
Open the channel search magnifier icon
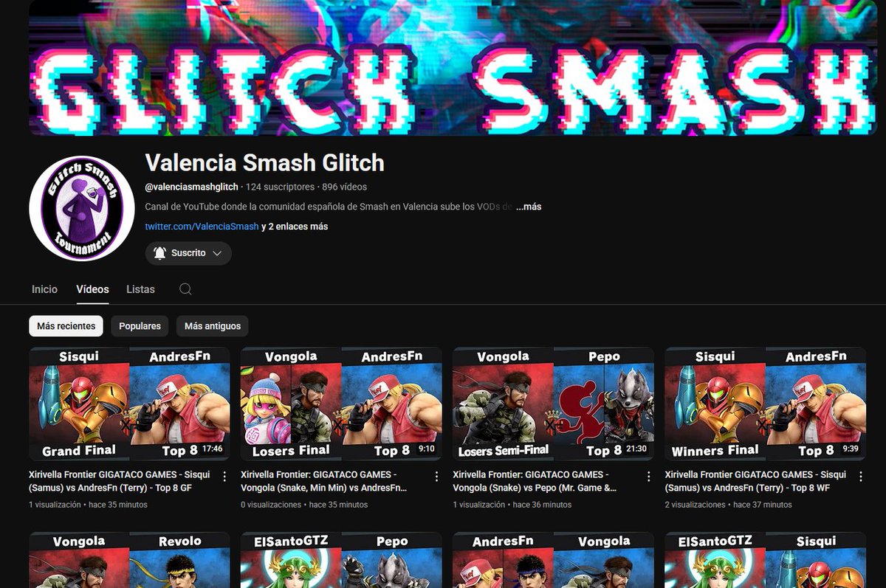(185, 289)
